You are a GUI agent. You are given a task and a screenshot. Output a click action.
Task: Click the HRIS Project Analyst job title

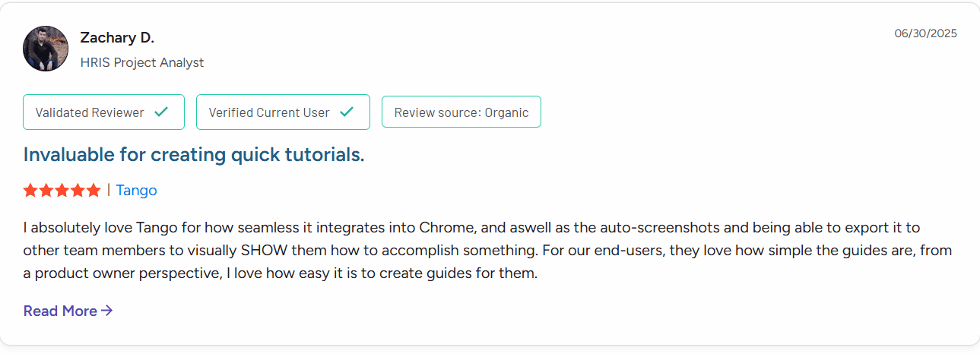pyautogui.click(x=142, y=62)
